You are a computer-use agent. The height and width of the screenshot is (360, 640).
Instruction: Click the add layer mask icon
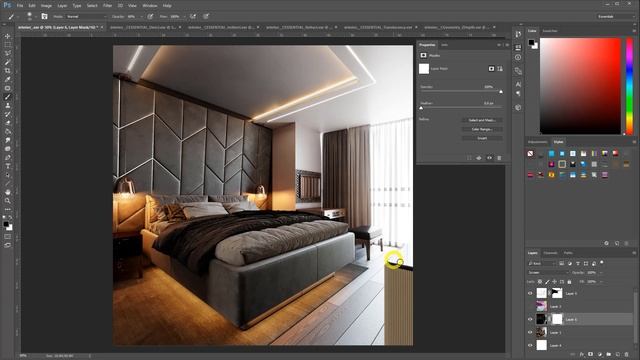(x=591, y=354)
